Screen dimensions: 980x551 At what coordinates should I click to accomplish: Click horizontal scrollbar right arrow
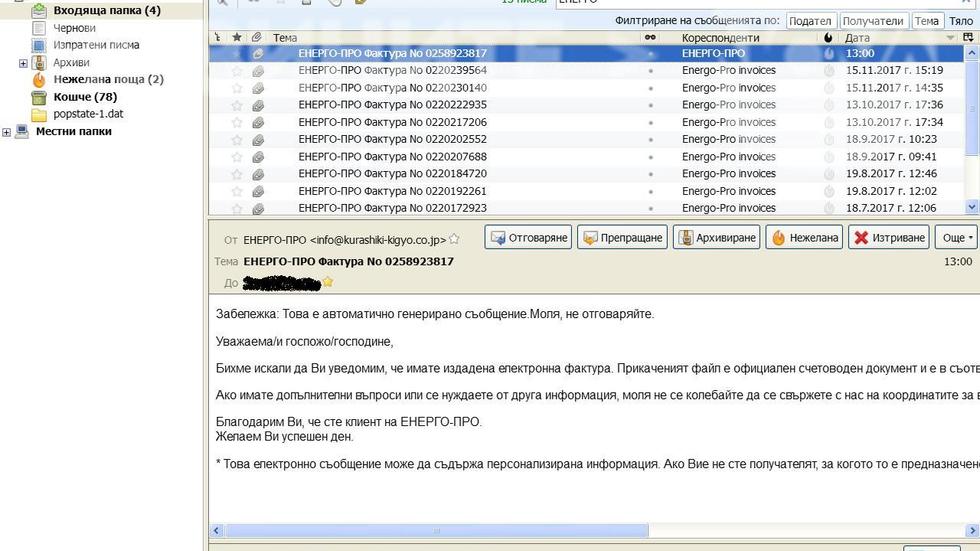point(972,531)
